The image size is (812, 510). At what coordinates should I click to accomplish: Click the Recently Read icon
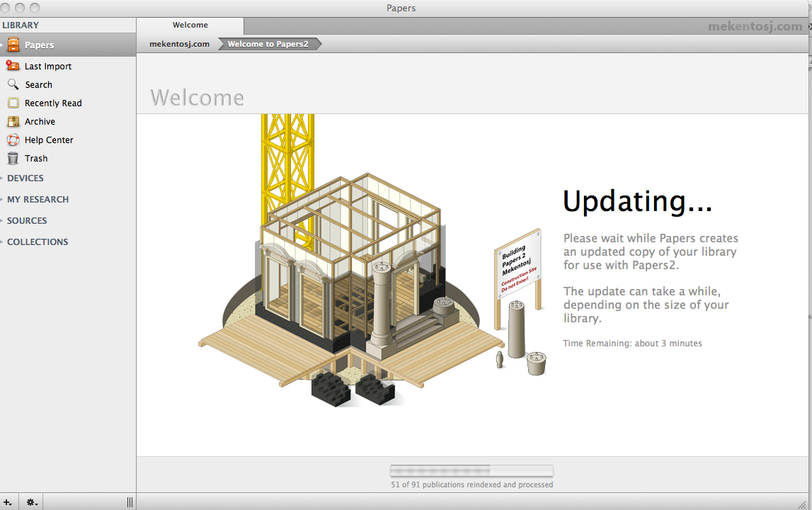(13, 103)
